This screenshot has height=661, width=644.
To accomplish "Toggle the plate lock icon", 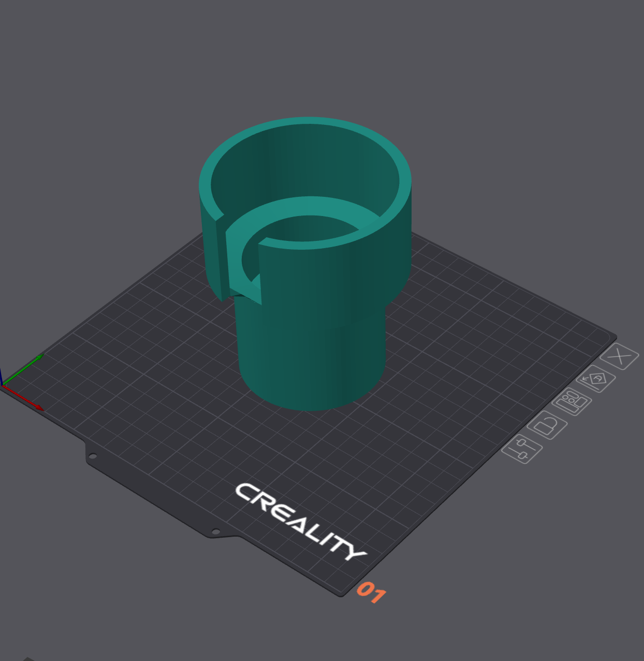I will (547, 425).
